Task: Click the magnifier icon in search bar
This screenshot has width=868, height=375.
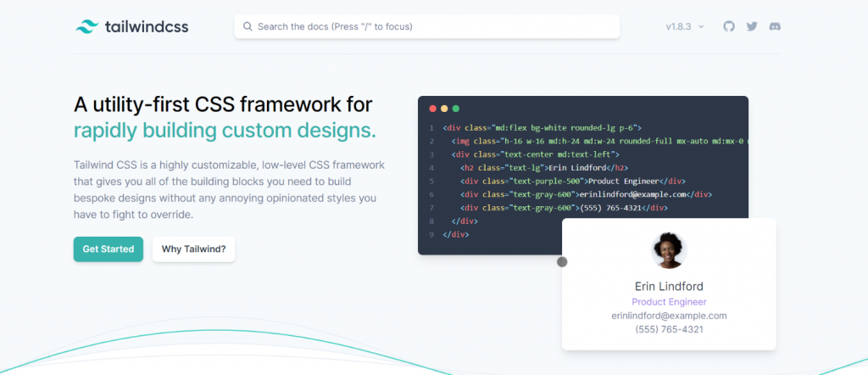Action: 248,26
